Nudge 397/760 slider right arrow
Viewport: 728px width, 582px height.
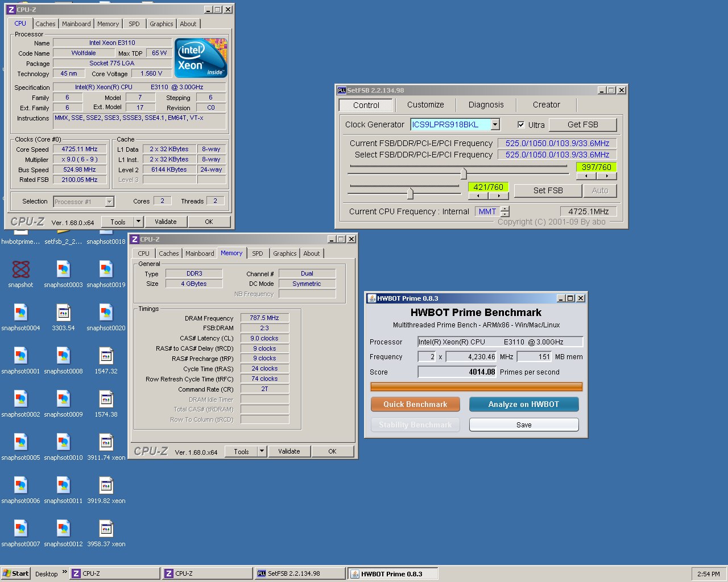pyautogui.click(x=607, y=176)
